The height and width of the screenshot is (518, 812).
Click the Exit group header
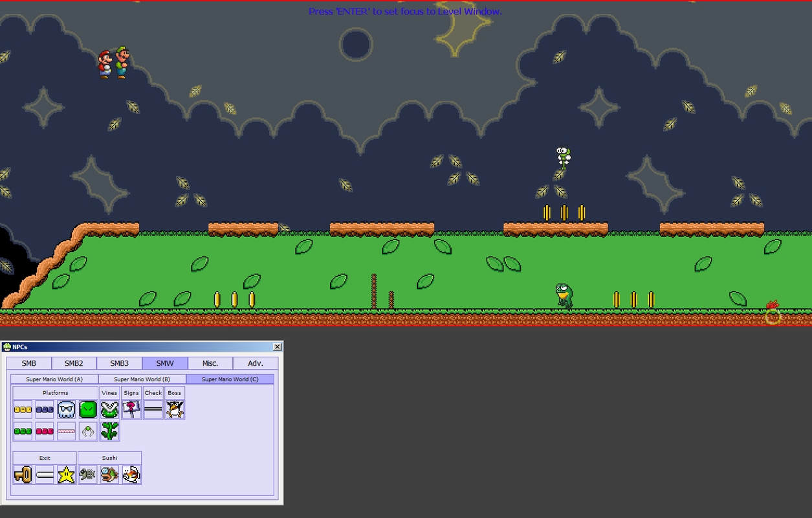(x=45, y=458)
